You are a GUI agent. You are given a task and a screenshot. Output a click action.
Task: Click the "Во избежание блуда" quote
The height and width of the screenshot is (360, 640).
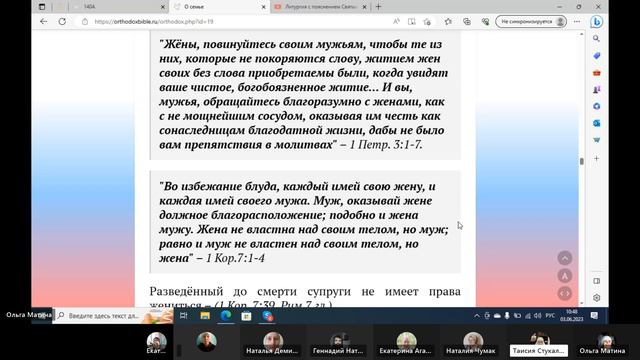click(x=305, y=222)
